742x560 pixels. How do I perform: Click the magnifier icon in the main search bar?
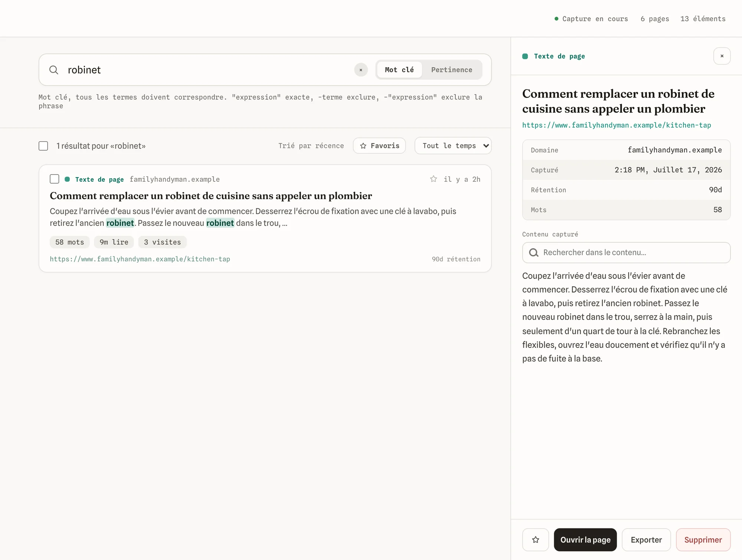click(x=54, y=70)
